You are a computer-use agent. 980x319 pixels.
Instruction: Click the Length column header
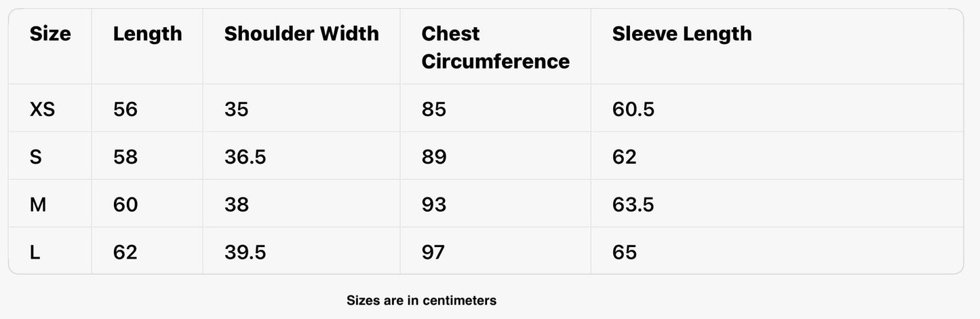147,34
